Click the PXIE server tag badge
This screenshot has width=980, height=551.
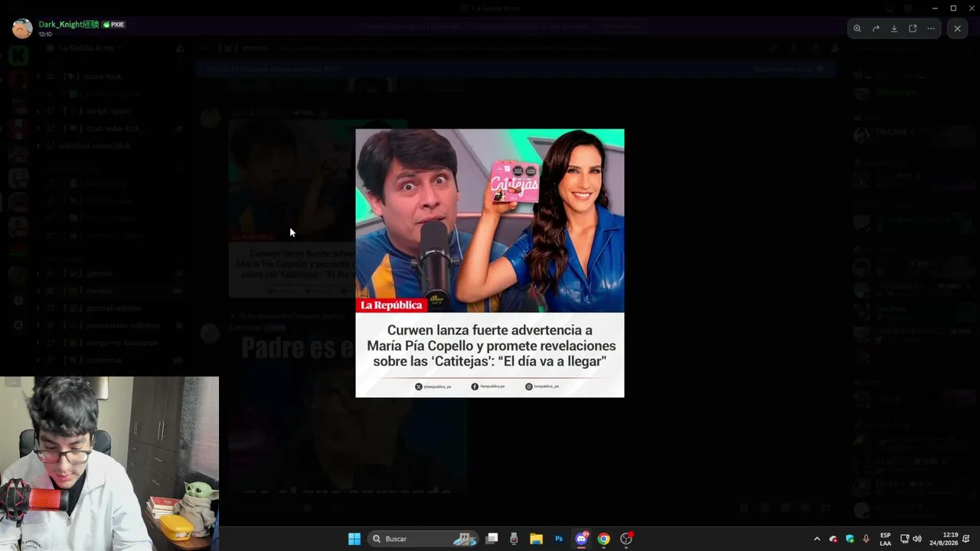(114, 24)
